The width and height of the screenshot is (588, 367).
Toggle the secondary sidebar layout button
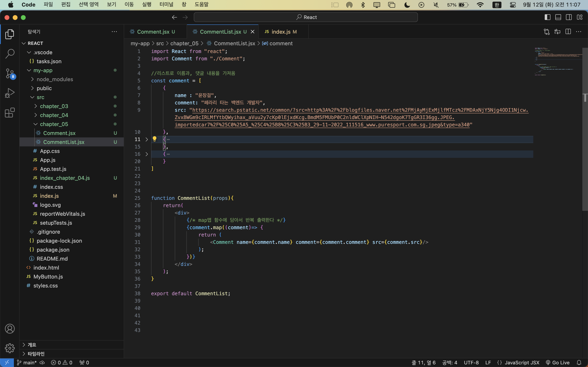(569, 17)
